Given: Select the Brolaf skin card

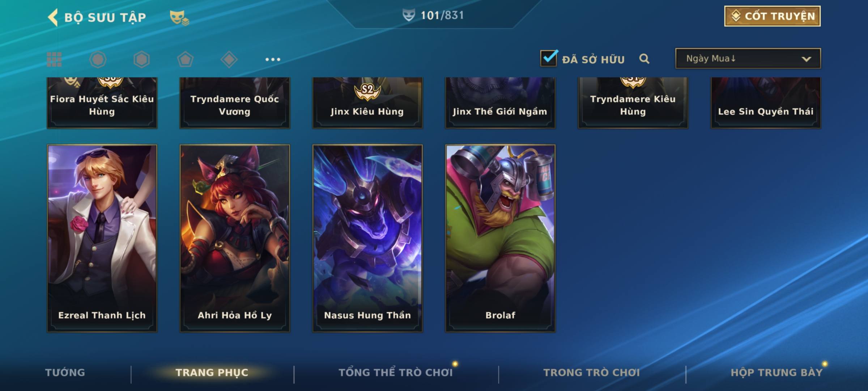Looking at the screenshot, I should point(500,238).
